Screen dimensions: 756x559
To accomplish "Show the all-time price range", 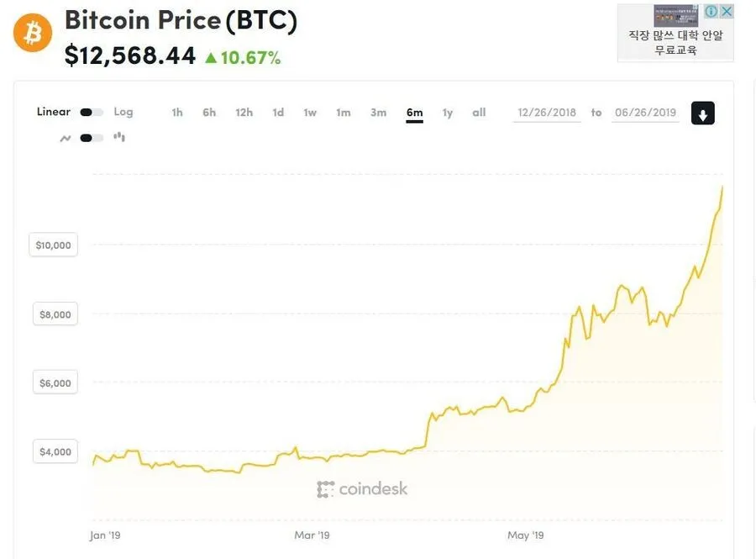I will click(x=479, y=113).
